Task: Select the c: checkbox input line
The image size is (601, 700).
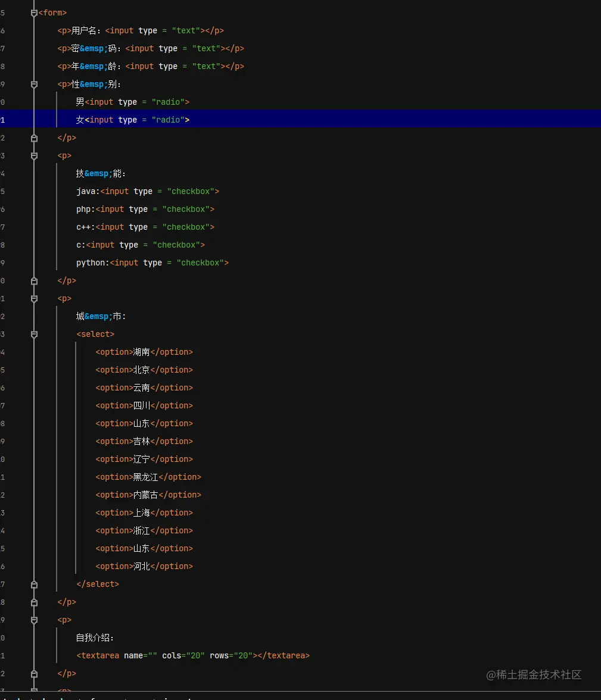Action: (x=141, y=245)
